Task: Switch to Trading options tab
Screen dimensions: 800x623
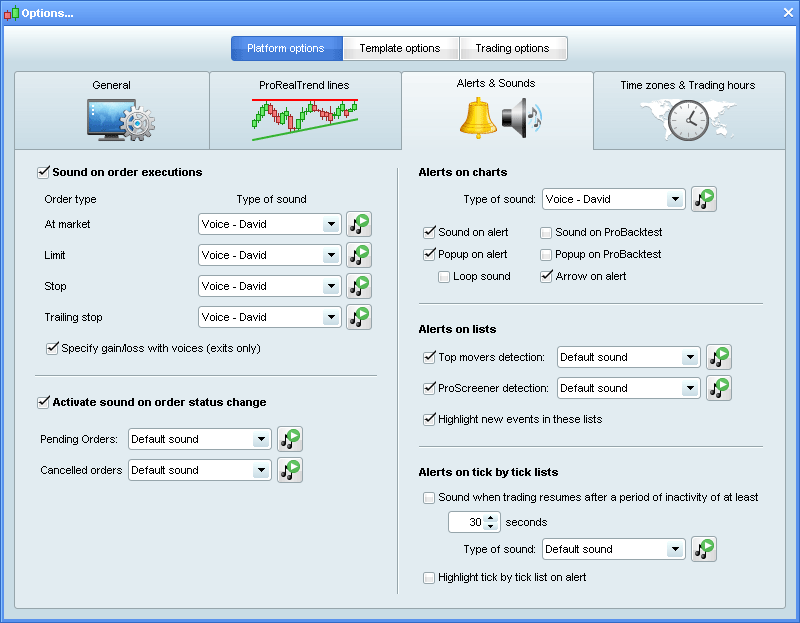Action: point(513,48)
